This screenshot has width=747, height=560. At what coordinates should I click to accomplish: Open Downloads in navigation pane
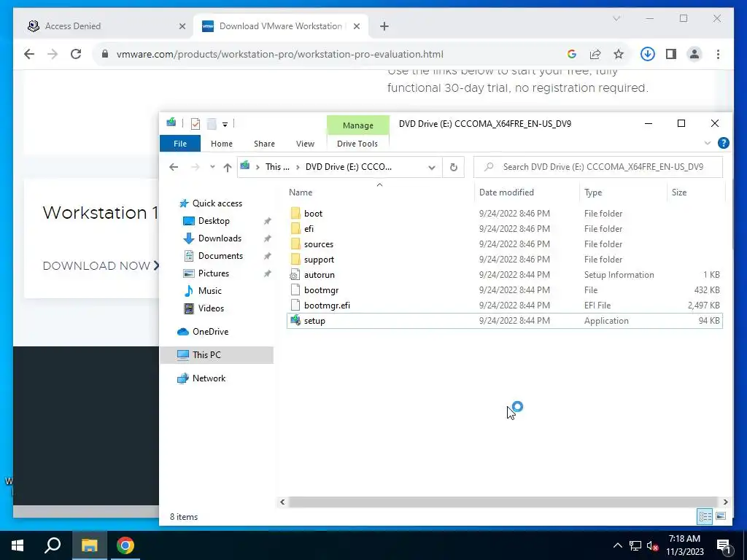coord(220,238)
